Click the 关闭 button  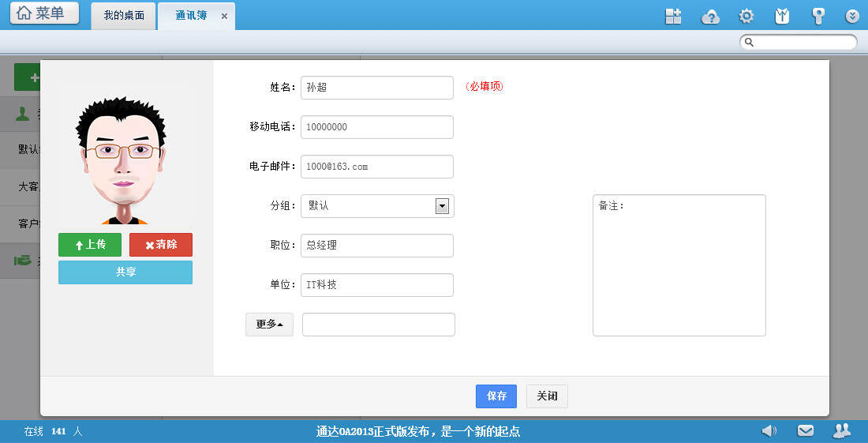[x=547, y=396]
